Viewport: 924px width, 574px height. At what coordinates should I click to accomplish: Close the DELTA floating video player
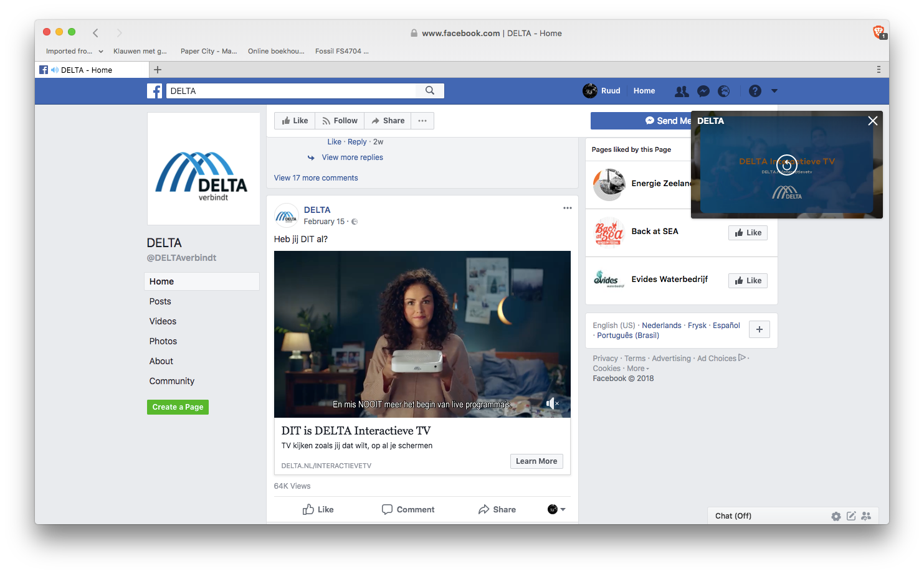click(872, 121)
